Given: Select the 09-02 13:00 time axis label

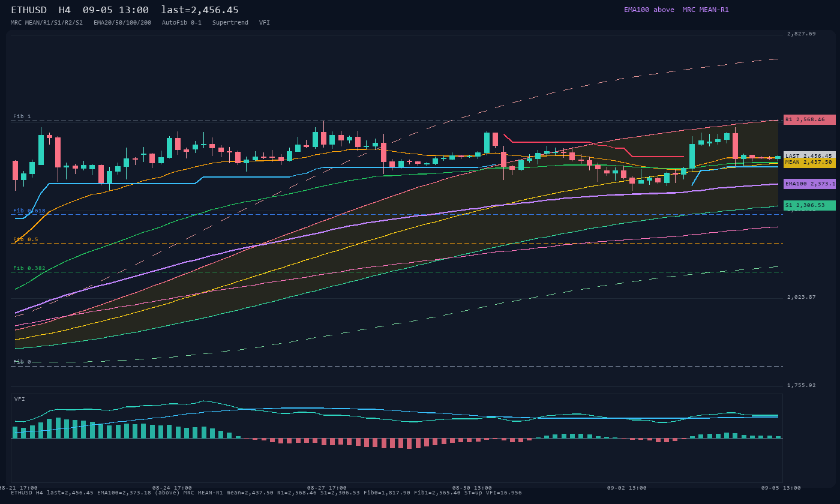Looking at the screenshot, I should pos(627,488).
